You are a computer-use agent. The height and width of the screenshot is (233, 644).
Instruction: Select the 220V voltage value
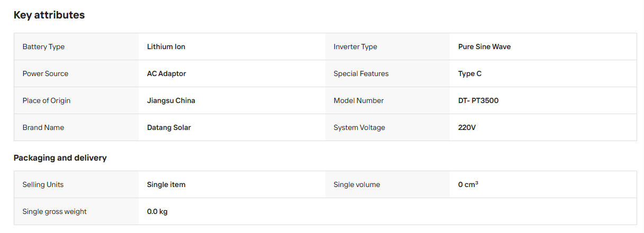467,127
